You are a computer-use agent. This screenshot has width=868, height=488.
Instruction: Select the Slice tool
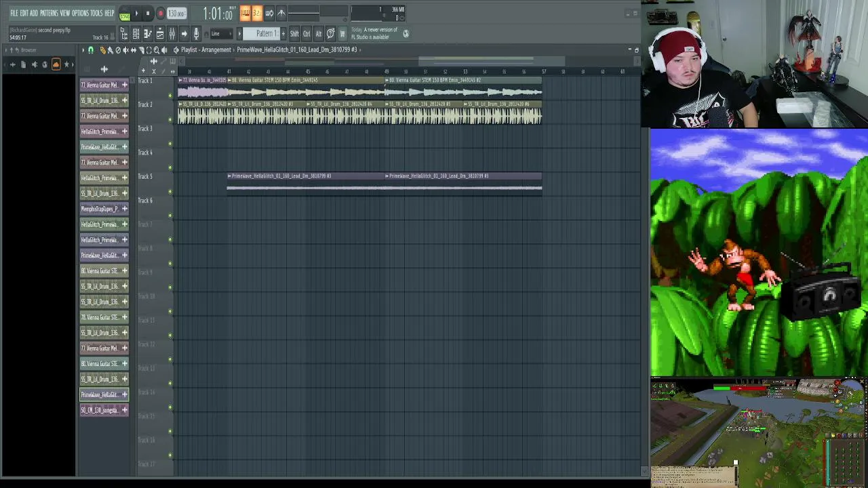click(x=142, y=50)
